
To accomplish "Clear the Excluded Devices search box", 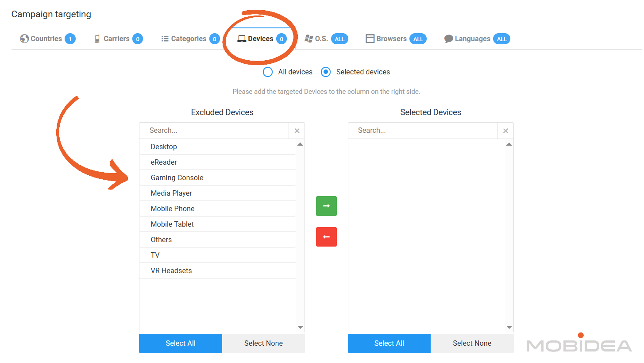I will click(297, 131).
